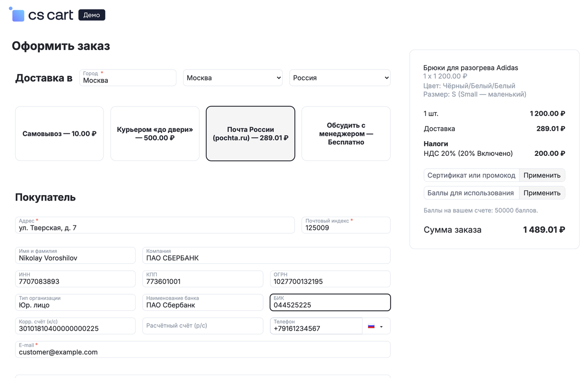
Task: Edit the ОГРН field
Action: pos(330,279)
